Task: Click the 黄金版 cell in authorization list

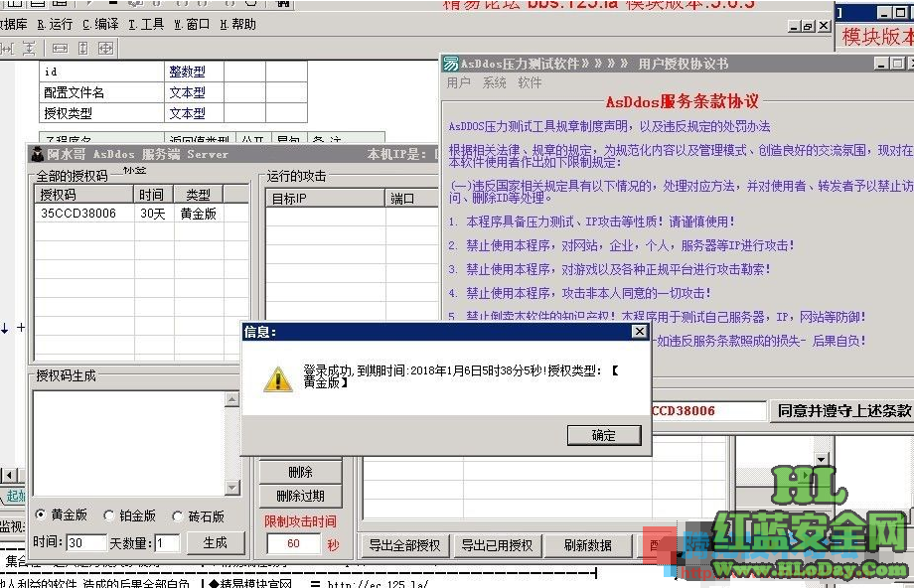Action: [198, 214]
